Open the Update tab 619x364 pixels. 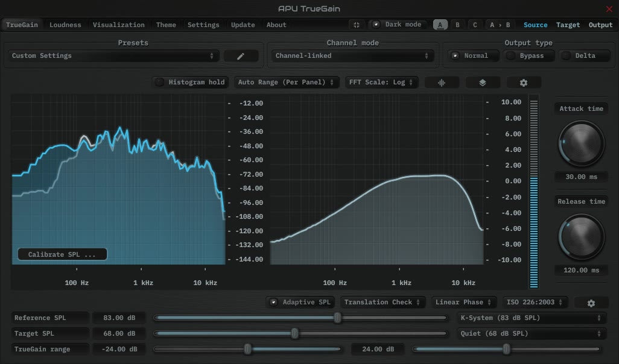coord(243,25)
